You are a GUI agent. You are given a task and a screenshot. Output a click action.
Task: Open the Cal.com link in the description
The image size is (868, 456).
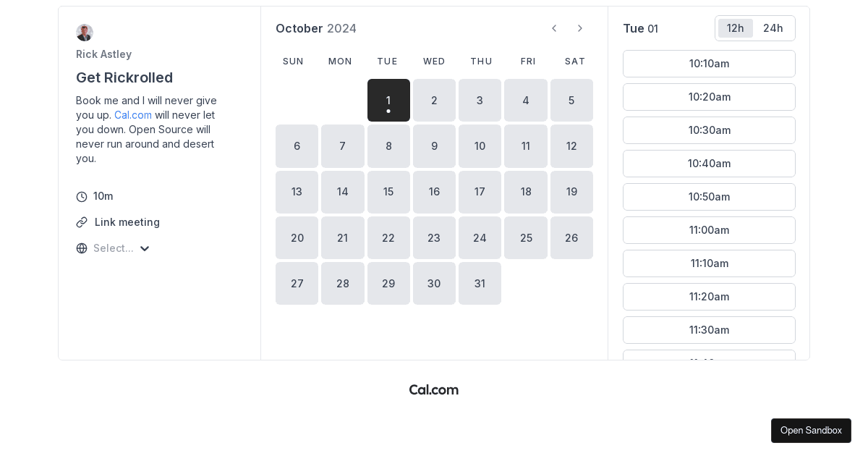click(133, 115)
